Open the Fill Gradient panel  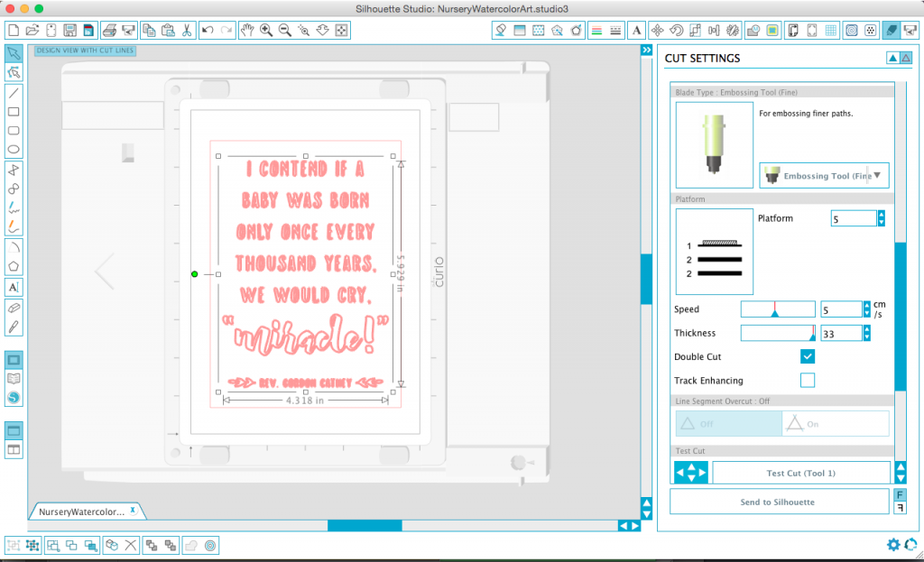tap(519, 30)
